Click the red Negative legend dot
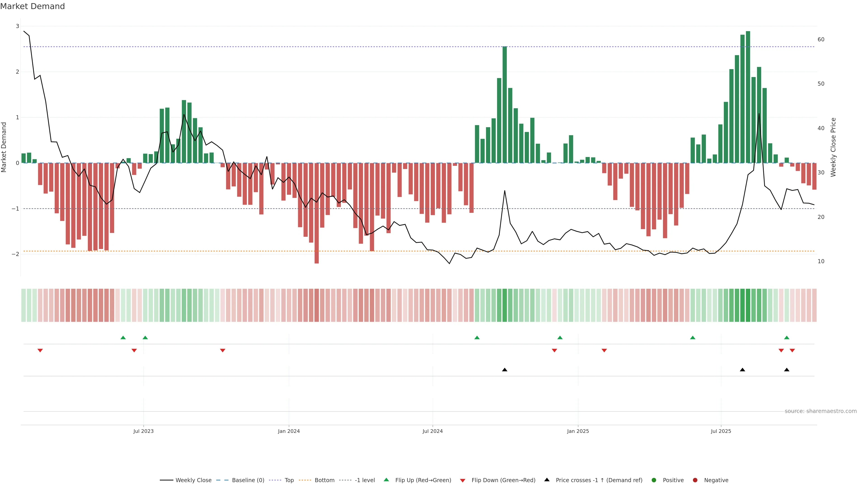The height and width of the screenshot is (488, 868). point(695,480)
